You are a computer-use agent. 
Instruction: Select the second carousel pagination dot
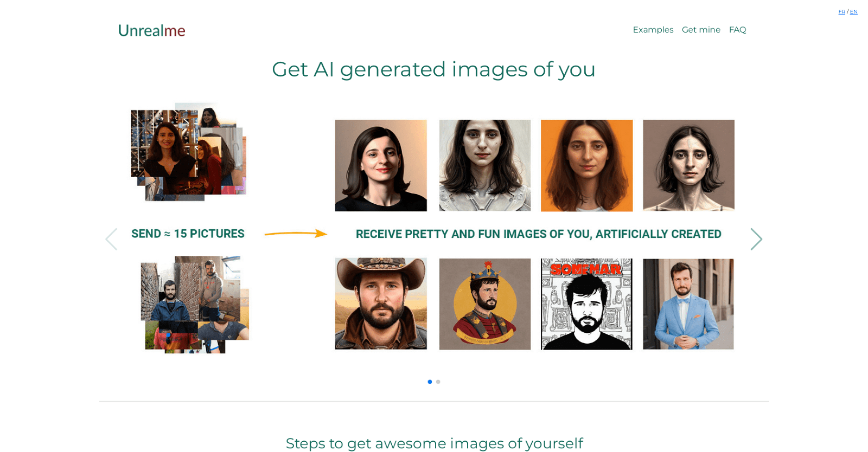tap(438, 382)
